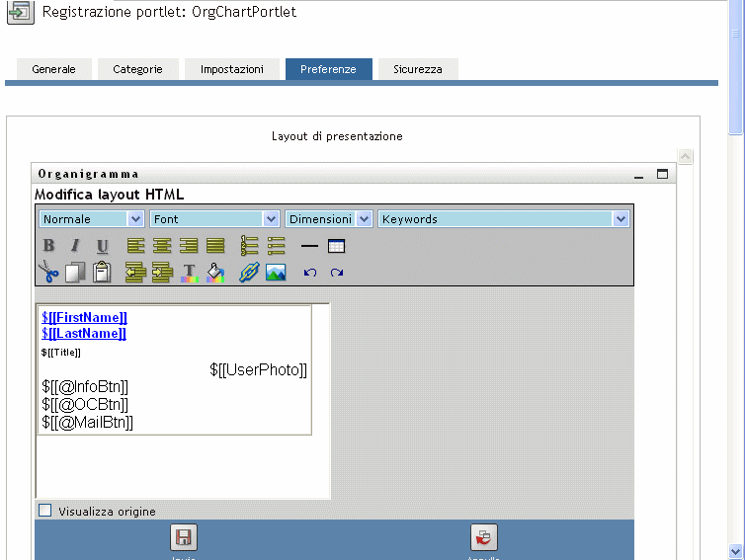Select the Preferenze tab
Screen dimensions: 745x560
coord(328,69)
